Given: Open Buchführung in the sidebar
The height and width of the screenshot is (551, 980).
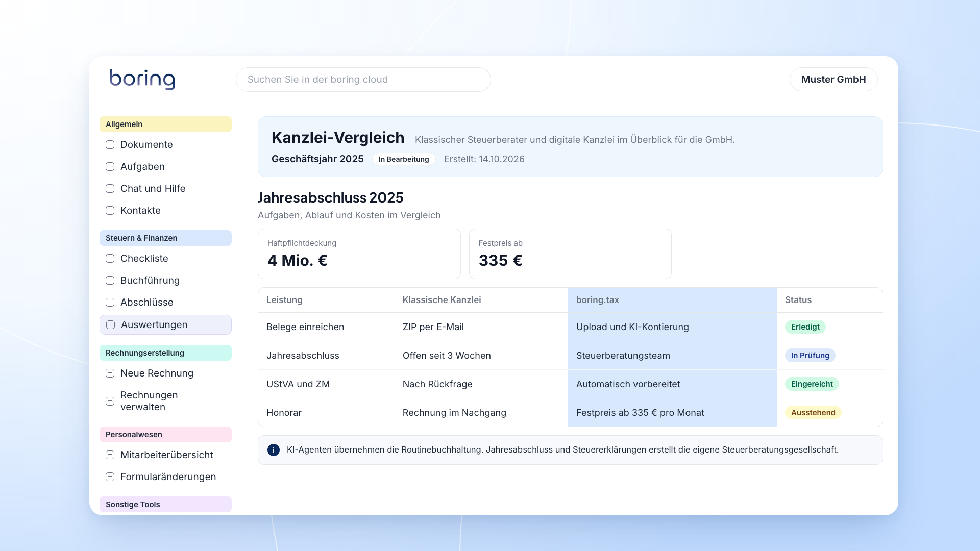Looking at the screenshot, I should point(165,281).
